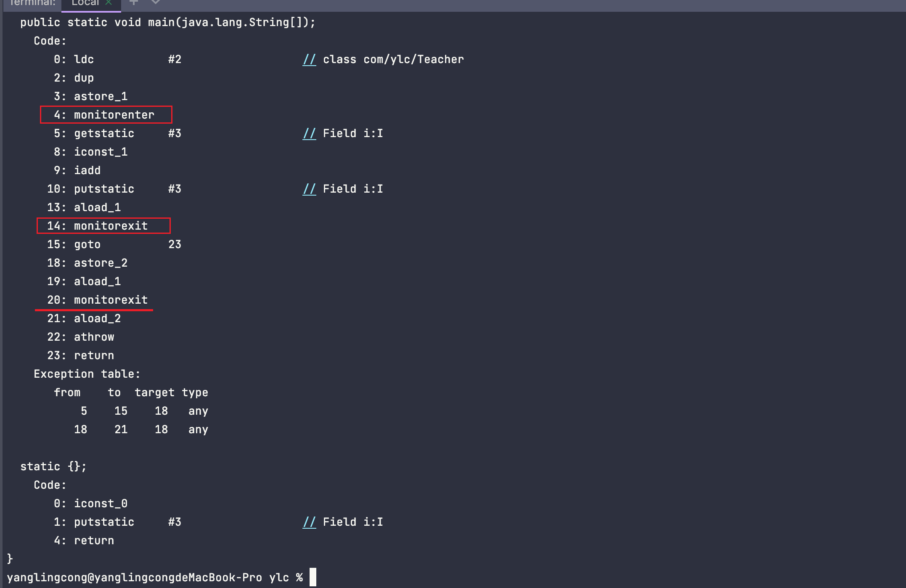
Task: Click the 'Exception table:' heading
Action: [87, 374]
